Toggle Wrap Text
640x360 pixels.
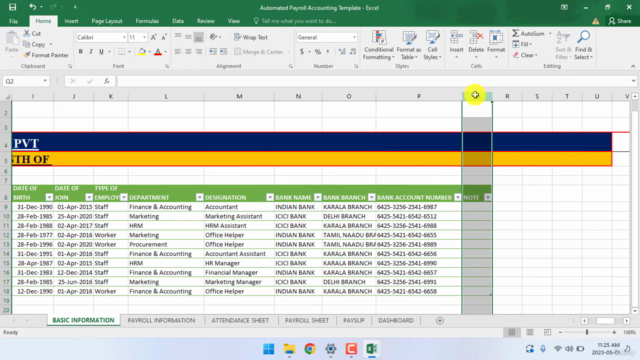251,37
